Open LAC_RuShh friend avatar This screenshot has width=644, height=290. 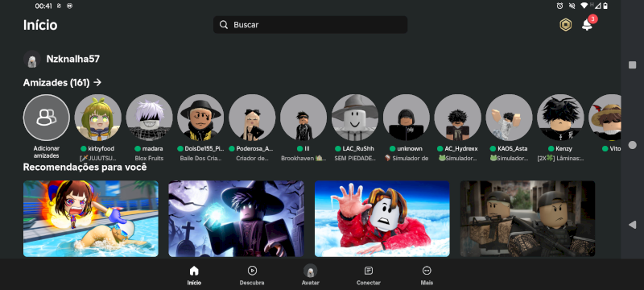[355, 118]
